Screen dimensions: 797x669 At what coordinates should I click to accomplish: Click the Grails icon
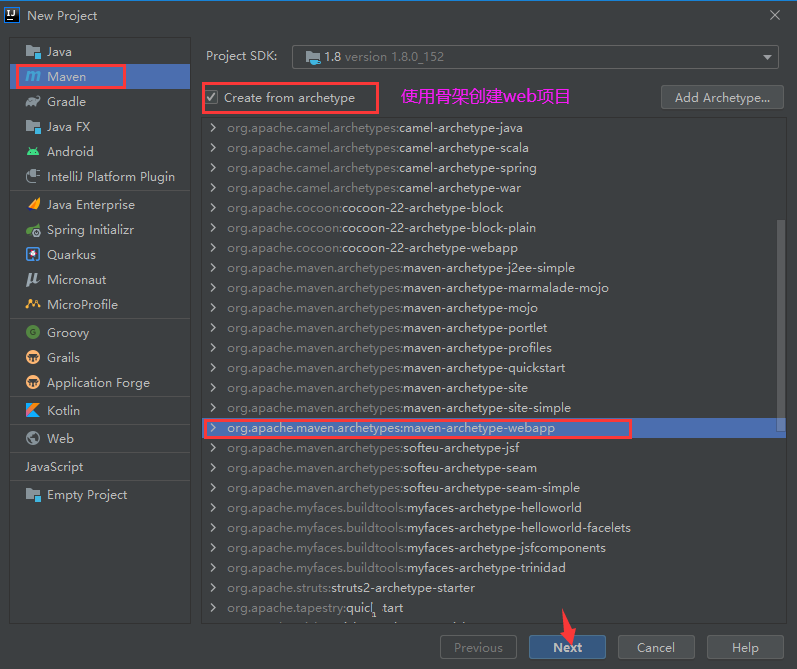[x=33, y=357]
